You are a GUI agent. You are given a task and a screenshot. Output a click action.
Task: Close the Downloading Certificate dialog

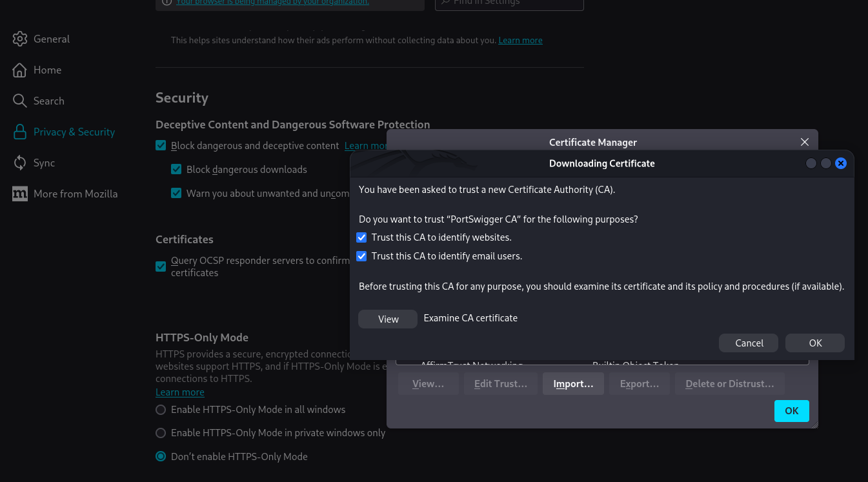840,163
